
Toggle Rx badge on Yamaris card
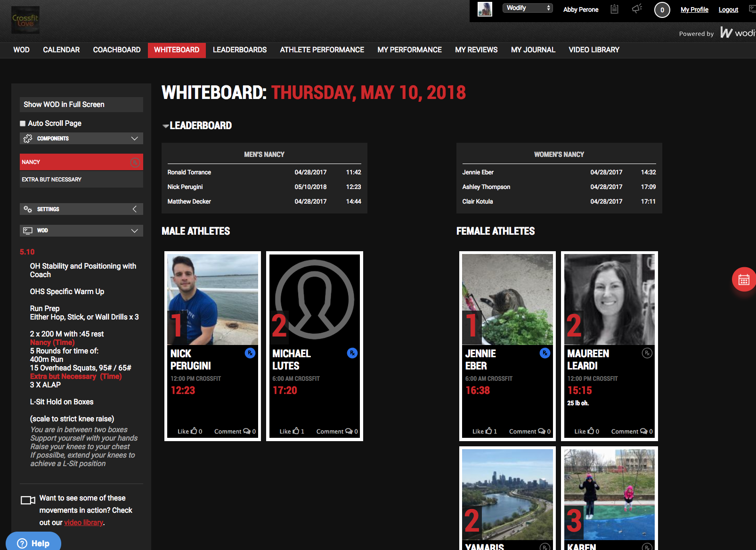pyautogui.click(x=545, y=547)
